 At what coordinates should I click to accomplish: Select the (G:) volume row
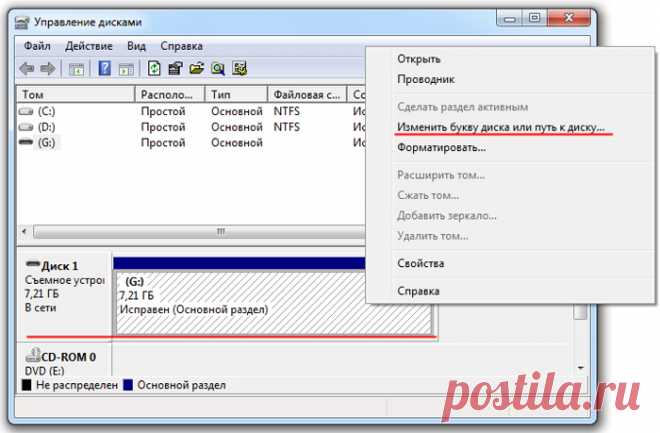point(192,143)
